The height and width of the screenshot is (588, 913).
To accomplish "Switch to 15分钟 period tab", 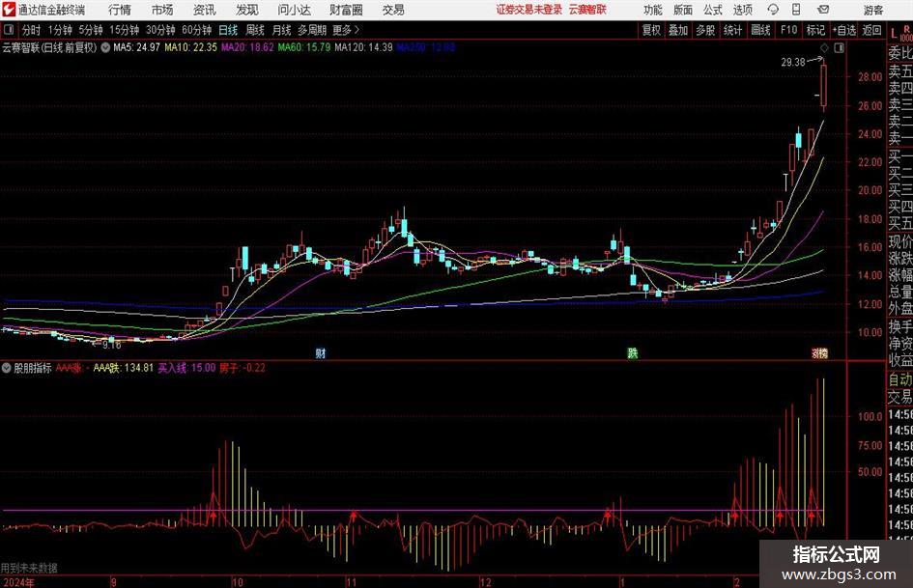I will coord(125,30).
